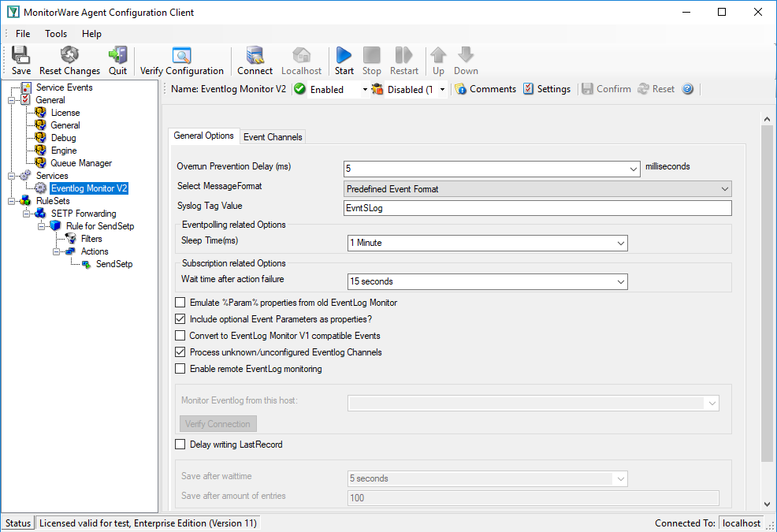777x532 pixels.
Task: Click the Stop service icon
Action: click(372, 61)
